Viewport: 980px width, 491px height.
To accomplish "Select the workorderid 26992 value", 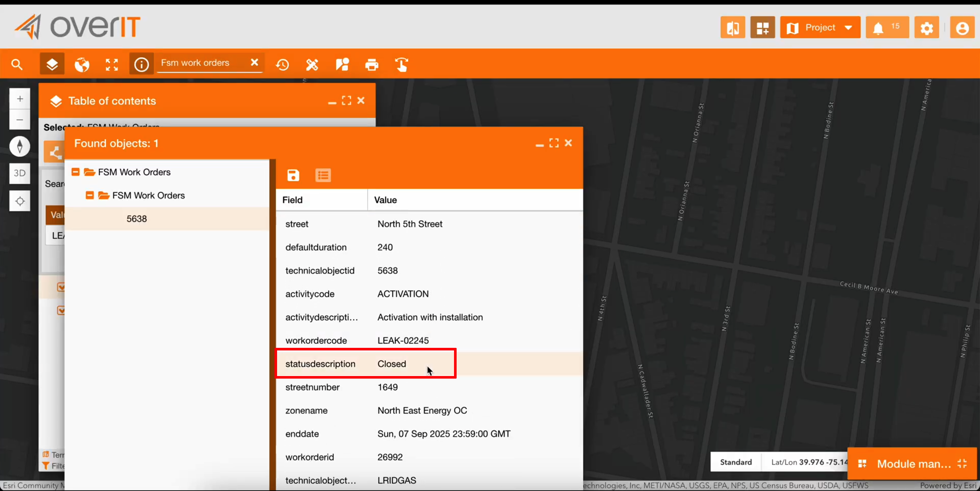I will pyautogui.click(x=390, y=457).
